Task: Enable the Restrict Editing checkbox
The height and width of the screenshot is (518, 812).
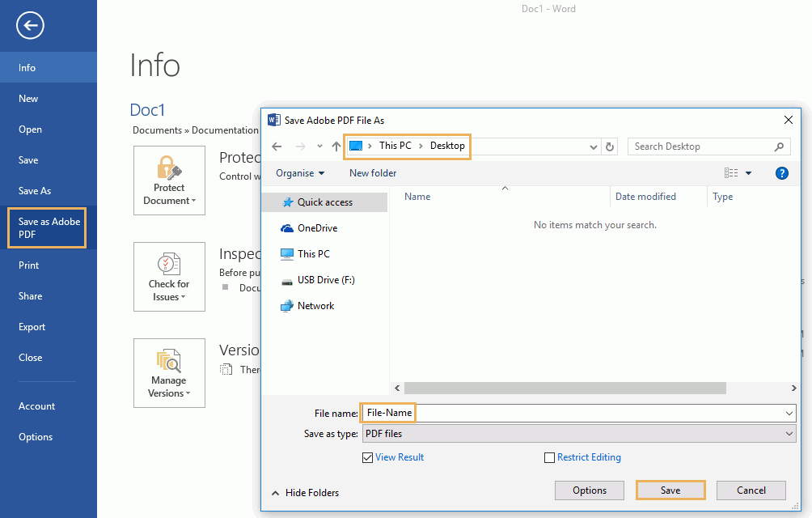Action: (549, 457)
